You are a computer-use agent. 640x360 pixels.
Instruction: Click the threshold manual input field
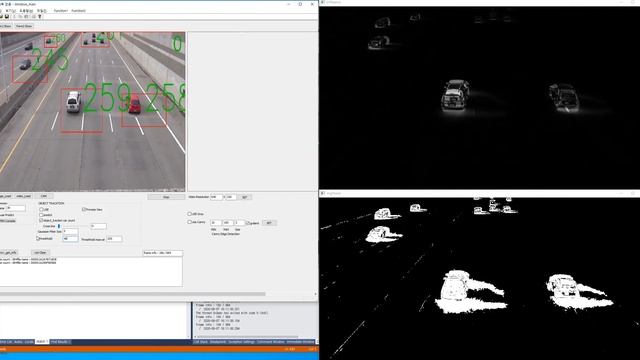114,239
